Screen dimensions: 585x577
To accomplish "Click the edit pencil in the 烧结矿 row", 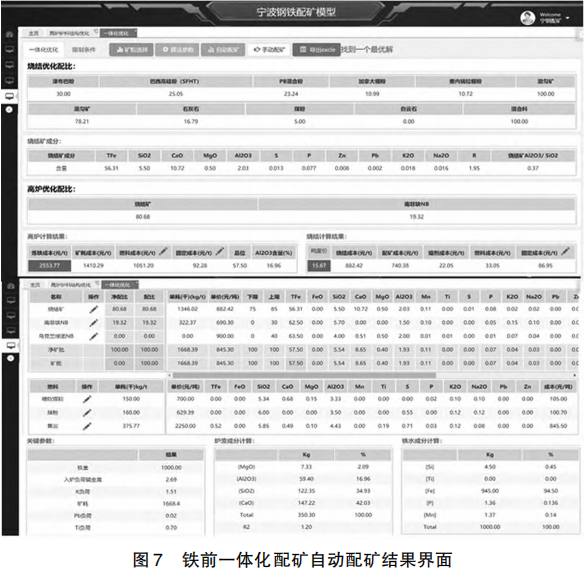I will coord(94,309).
